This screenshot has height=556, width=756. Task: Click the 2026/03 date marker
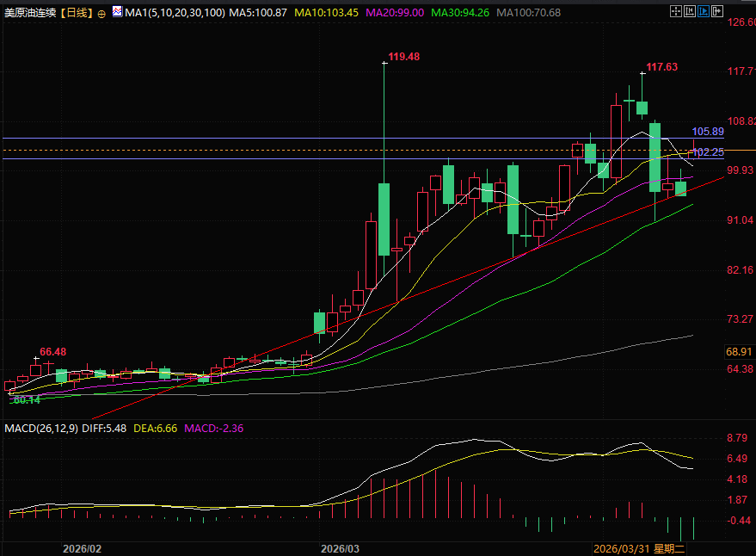click(340, 549)
